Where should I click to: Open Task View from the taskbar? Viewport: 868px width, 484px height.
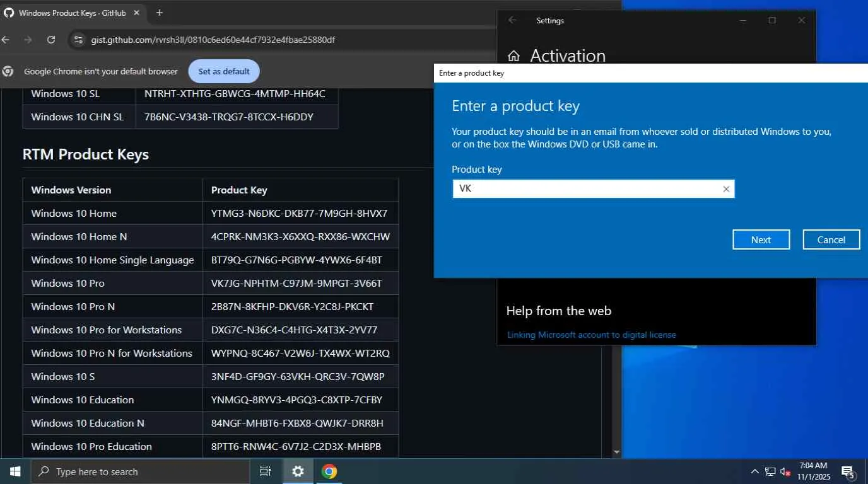pos(266,471)
